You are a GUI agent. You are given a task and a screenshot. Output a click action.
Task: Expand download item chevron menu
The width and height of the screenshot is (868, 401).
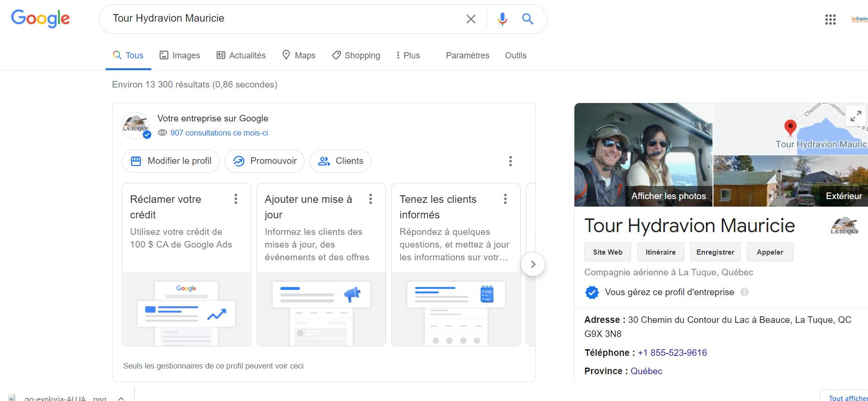point(121,398)
